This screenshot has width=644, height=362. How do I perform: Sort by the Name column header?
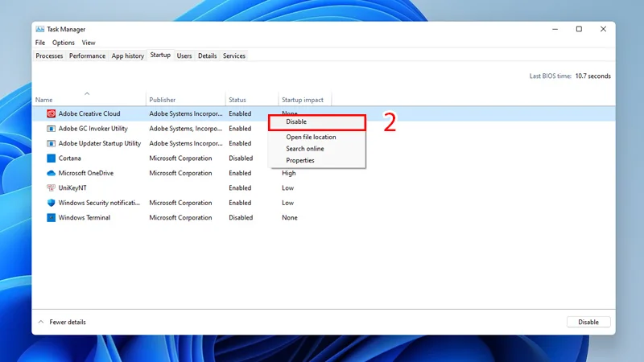coord(44,100)
